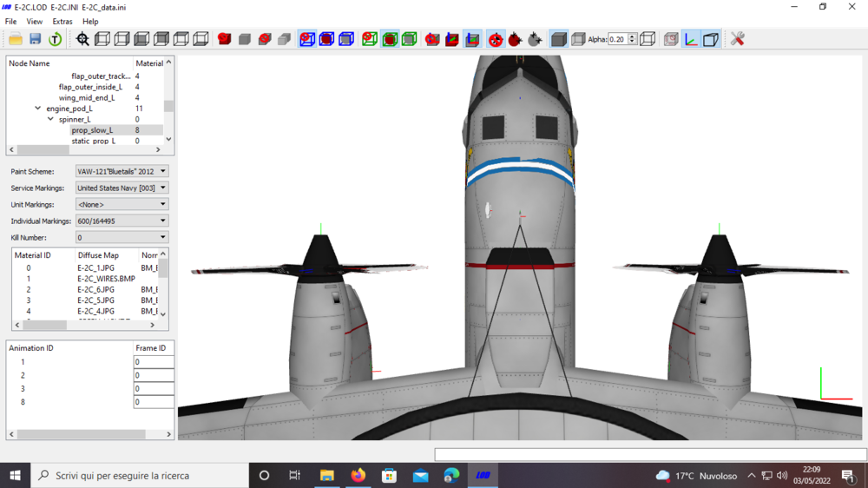Click the zoom-to-fit magnifier crosshair icon
Screen dimensions: 868x488
click(82, 39)
